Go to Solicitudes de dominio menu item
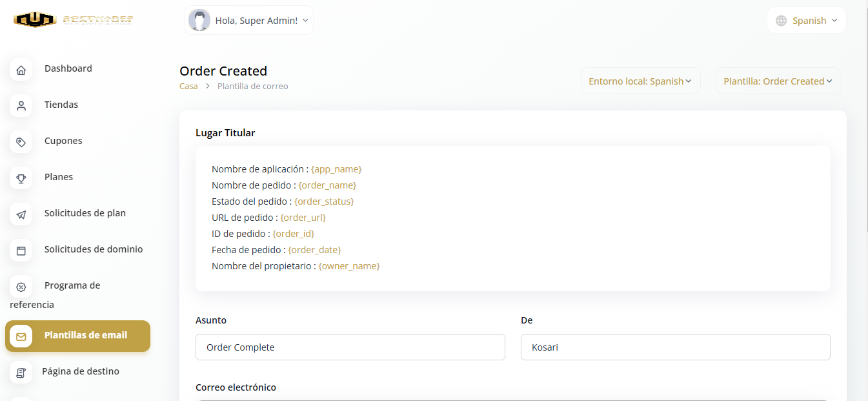The image size is (868, 401). click(x=94, y=249)
